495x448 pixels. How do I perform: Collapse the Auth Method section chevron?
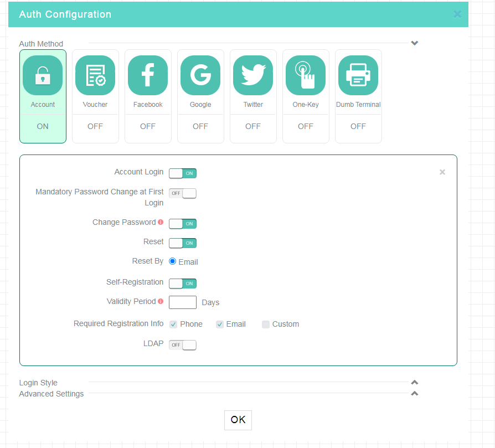tap(415, 43)
